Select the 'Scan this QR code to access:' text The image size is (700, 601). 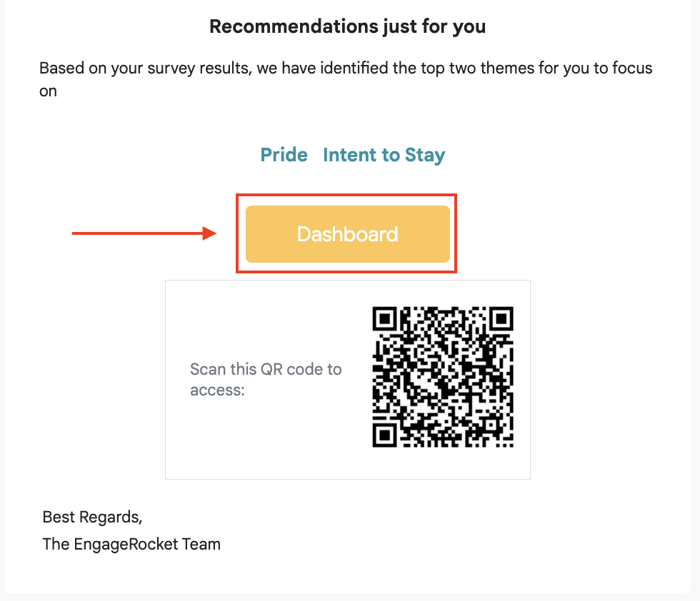[x=266, y=379]
